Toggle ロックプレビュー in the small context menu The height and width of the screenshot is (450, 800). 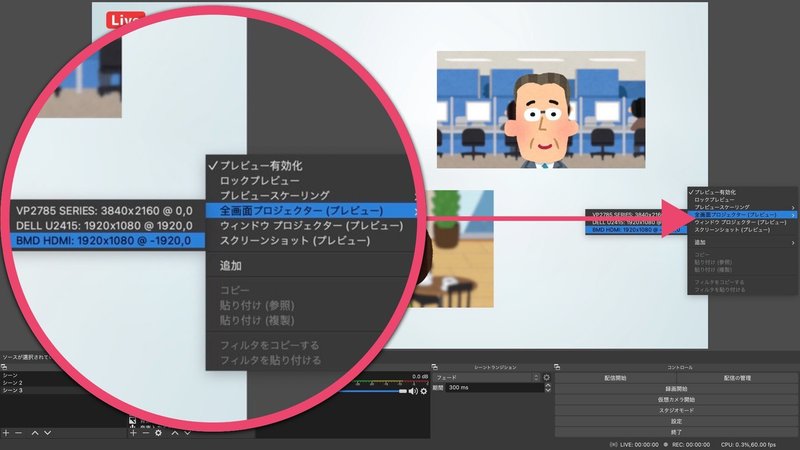pyautogui.click(x=741, y=200)
